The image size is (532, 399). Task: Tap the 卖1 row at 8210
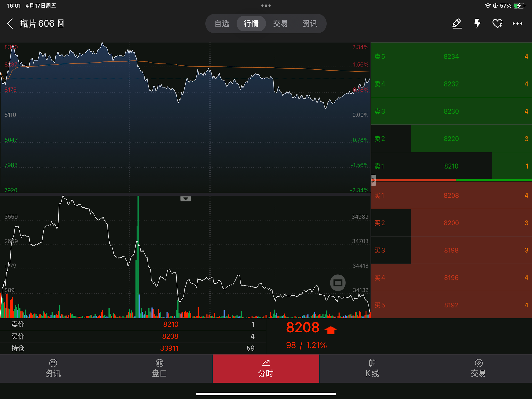(x=451, y=166)
